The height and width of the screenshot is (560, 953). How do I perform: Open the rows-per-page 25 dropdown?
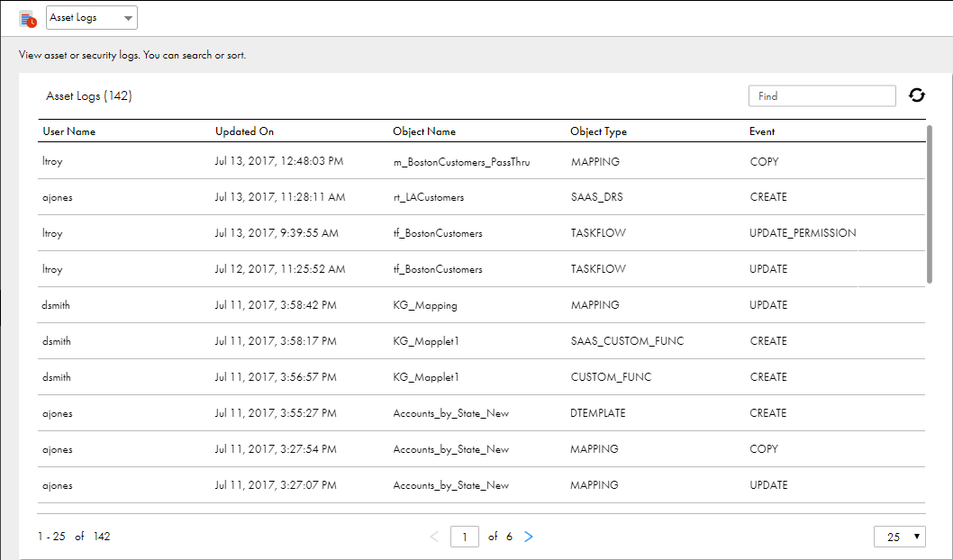(900, 537)
